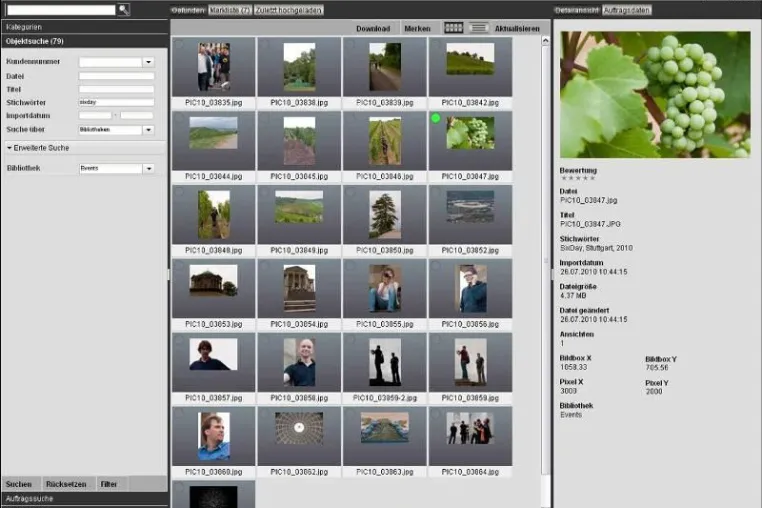
Task: Click the Rücksetzen button
Action: tap(66, 484)
